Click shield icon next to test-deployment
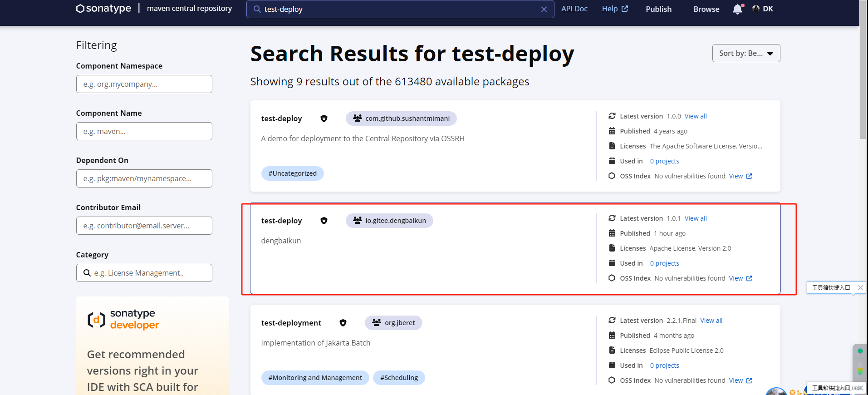 pos(343,323)
